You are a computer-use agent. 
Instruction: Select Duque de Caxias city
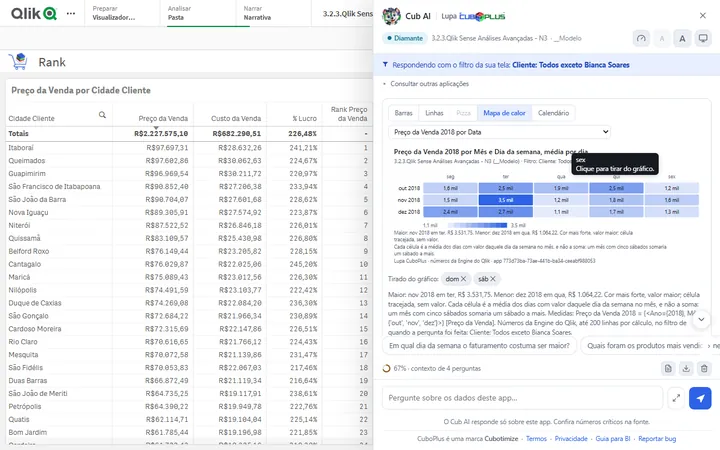click(x=35, y=303)
